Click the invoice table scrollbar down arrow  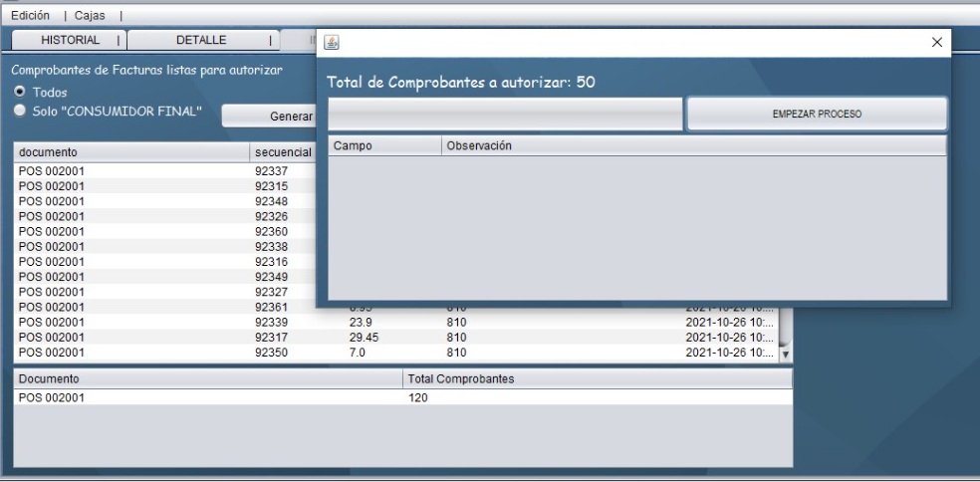(785, 354)
